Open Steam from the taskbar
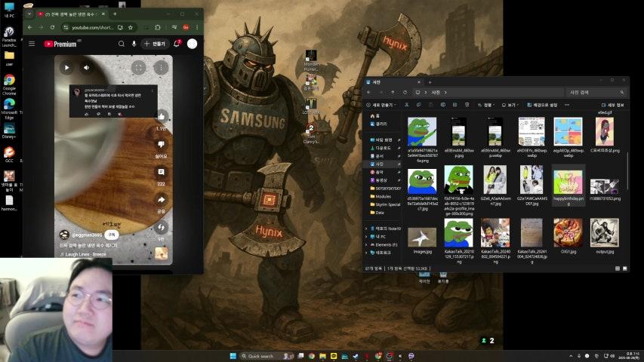Image resolution: width=644 pixels, height=362 pixels. (356, 356)
